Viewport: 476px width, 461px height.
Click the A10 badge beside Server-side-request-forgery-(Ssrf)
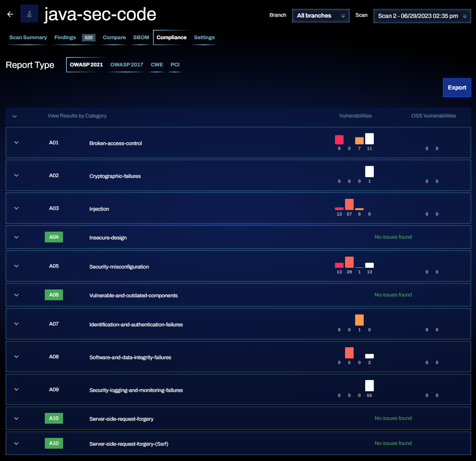(x=54, y=443)
